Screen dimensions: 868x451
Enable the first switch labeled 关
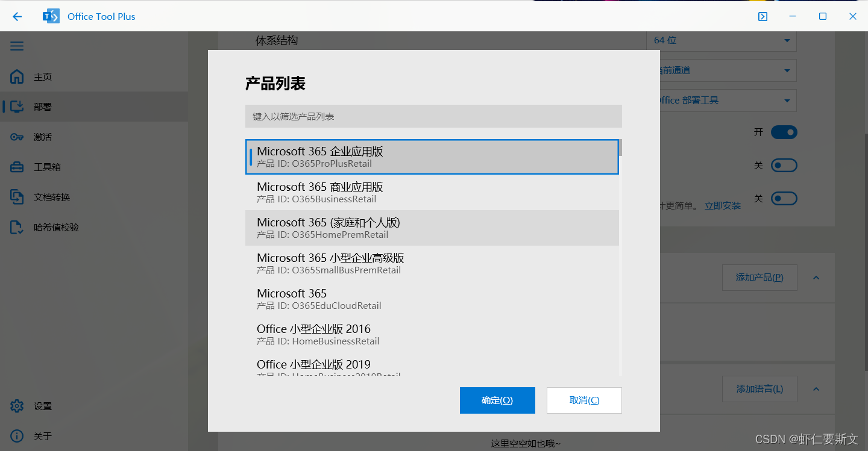click(784, 165)
